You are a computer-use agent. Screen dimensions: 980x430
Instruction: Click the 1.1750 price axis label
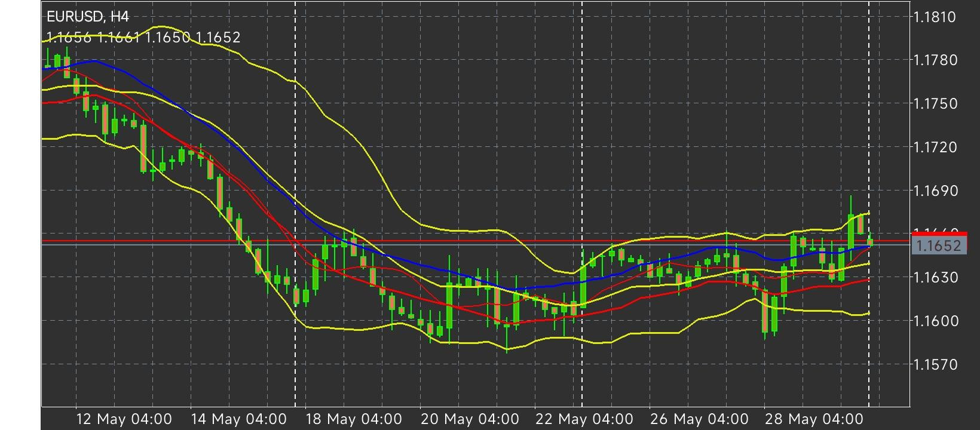click(x=935, y=104)
